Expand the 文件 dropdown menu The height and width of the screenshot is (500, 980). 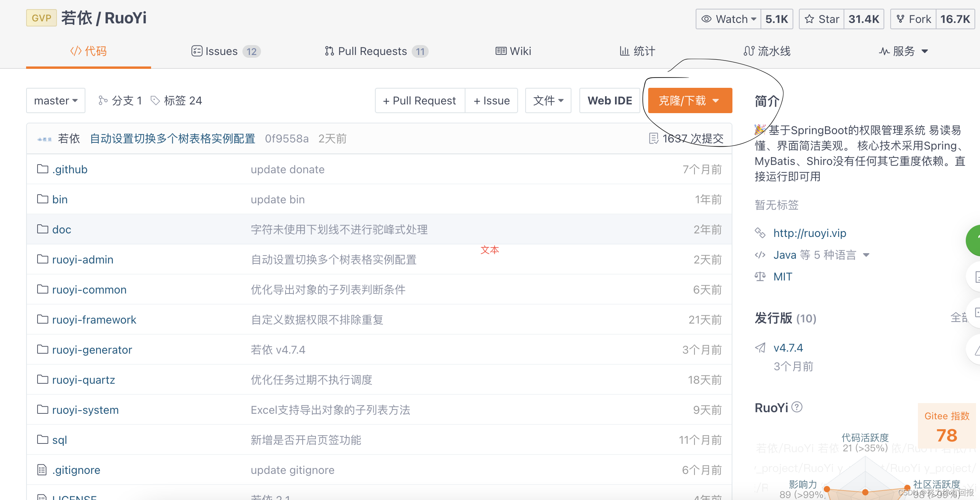548,100
